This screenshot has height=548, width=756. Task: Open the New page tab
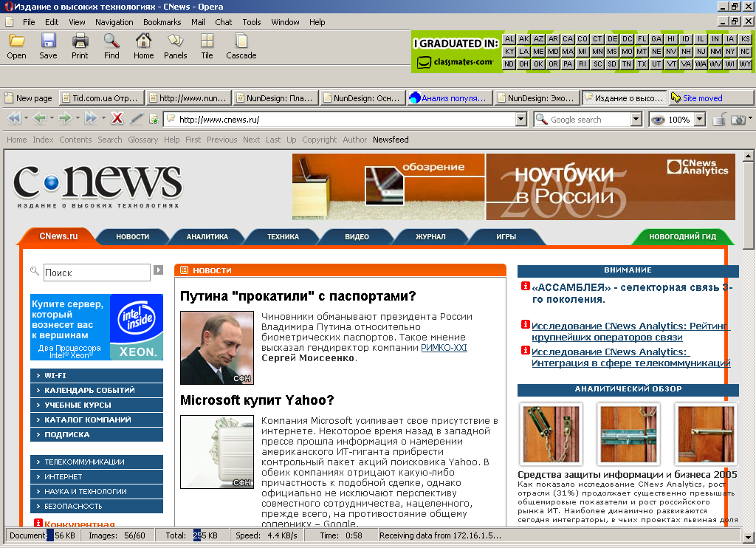29,98
